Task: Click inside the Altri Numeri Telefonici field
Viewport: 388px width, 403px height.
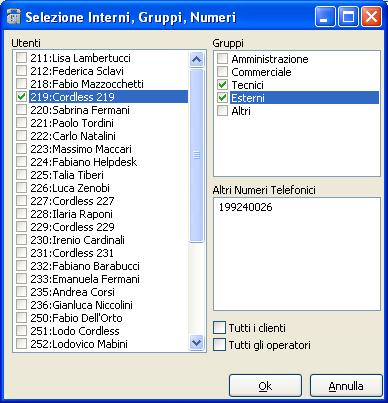Action: [x=297, y=254]
